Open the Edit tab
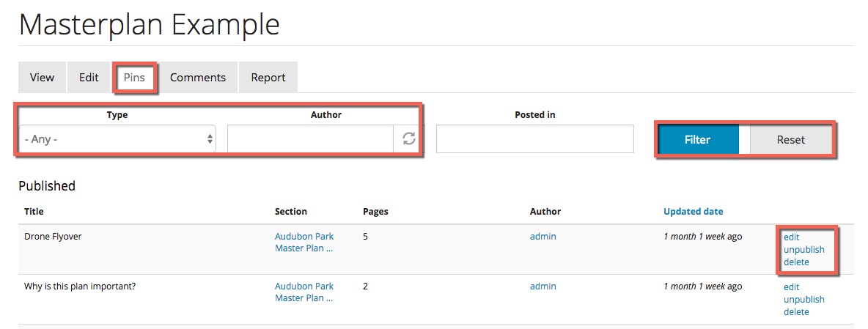The image size is (868, 329). (x=89, y=78)
